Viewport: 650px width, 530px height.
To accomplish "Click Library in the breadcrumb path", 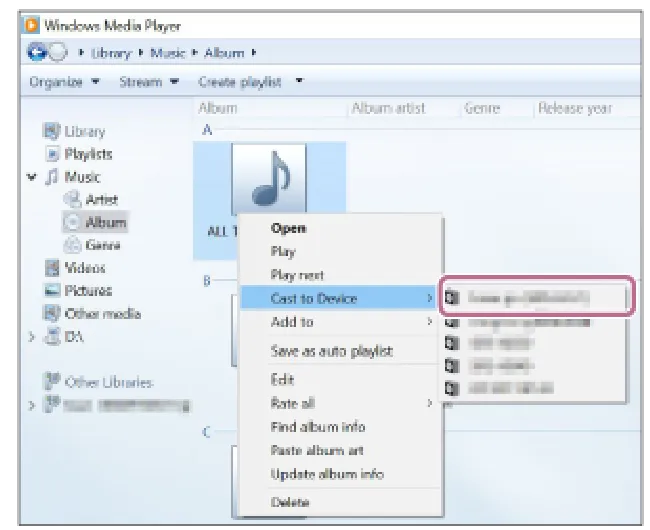I will click(111, 53).
